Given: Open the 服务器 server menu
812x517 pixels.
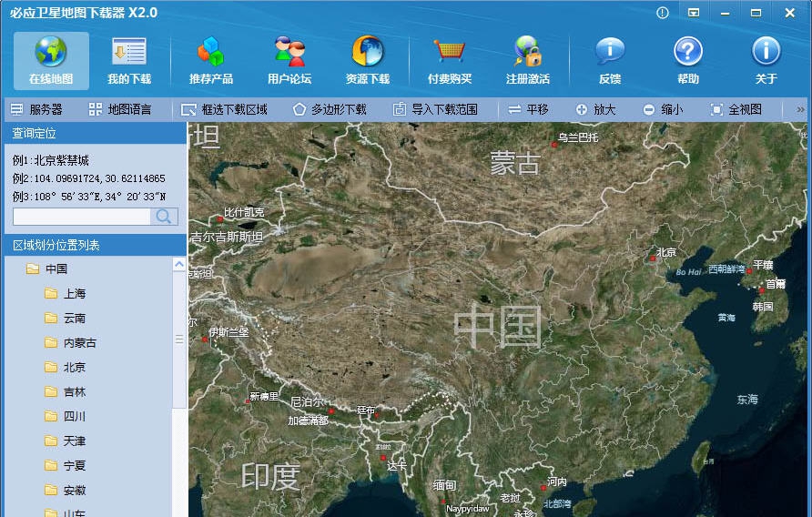Looking at the screenshot, I should 37,109.
